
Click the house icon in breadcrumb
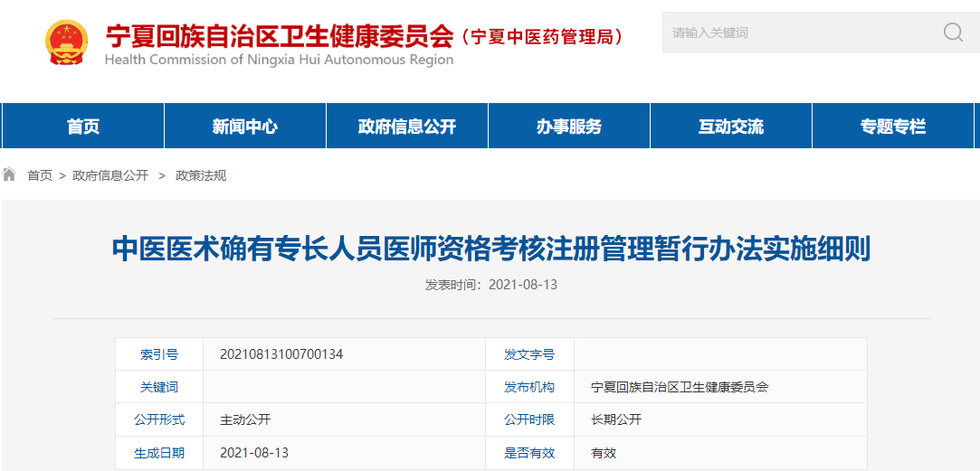point(10,174)
